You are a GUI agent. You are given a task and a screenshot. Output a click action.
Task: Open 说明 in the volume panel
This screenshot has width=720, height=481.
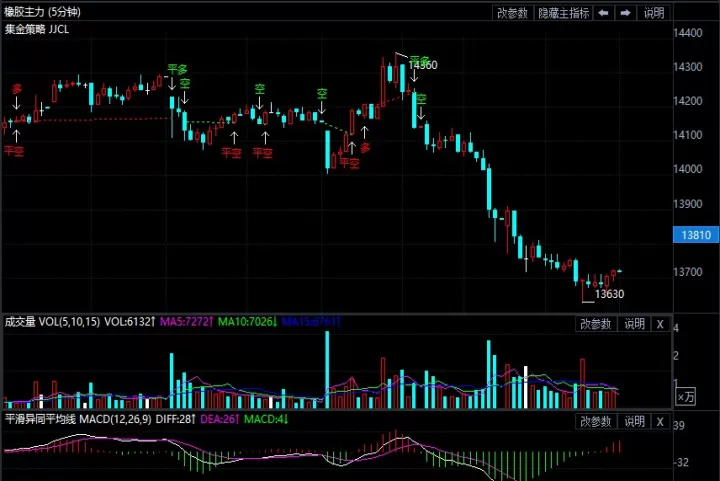click(x=634, y=324)
